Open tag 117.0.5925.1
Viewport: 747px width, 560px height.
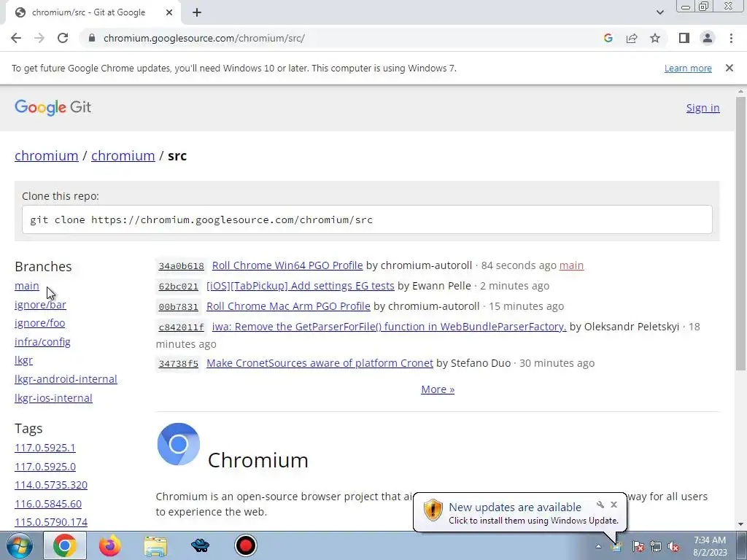(x=45, y=448)
